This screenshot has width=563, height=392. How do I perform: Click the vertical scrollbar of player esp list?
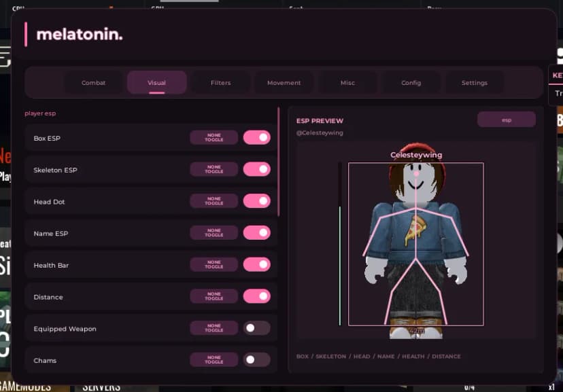[x=278, y=162]
